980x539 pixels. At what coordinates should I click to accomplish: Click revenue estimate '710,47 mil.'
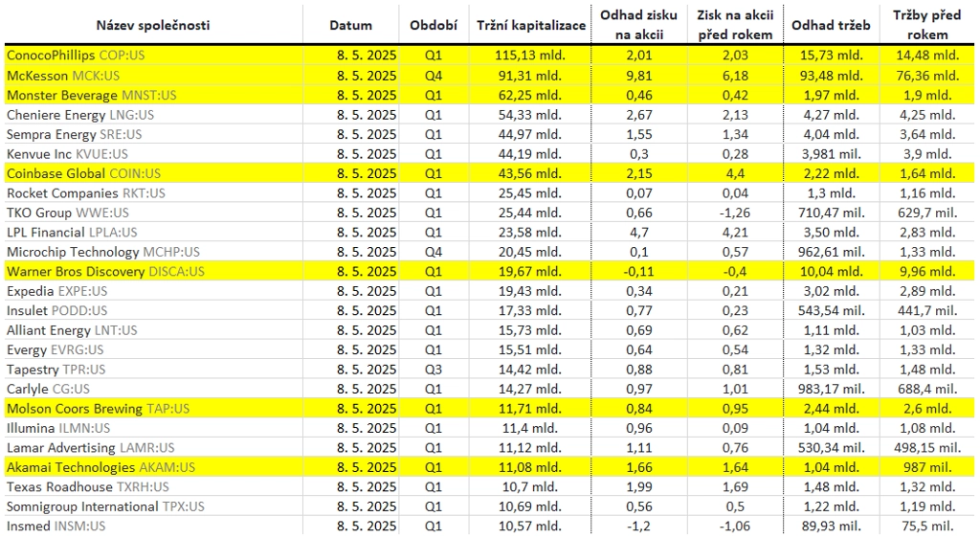coord(832,213)
